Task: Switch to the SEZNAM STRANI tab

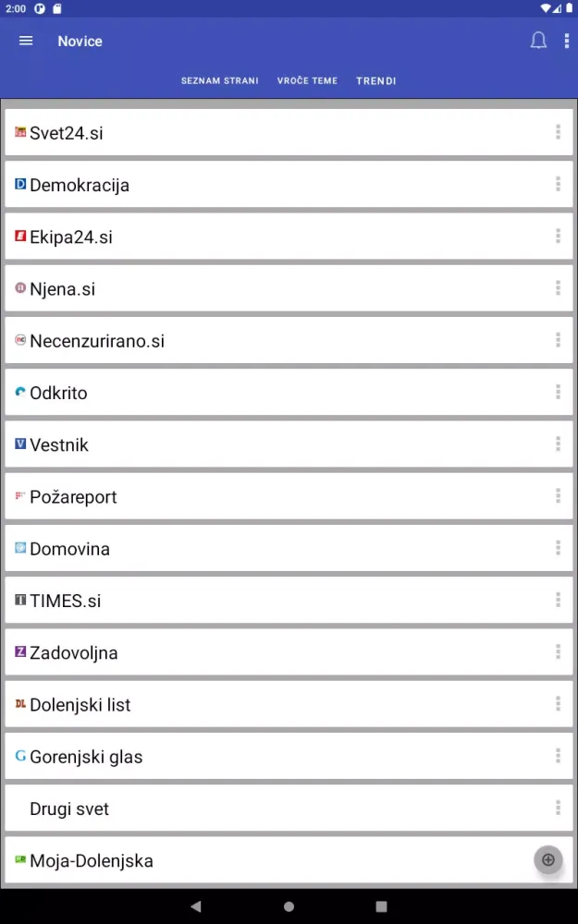Action: pos(220,81)
